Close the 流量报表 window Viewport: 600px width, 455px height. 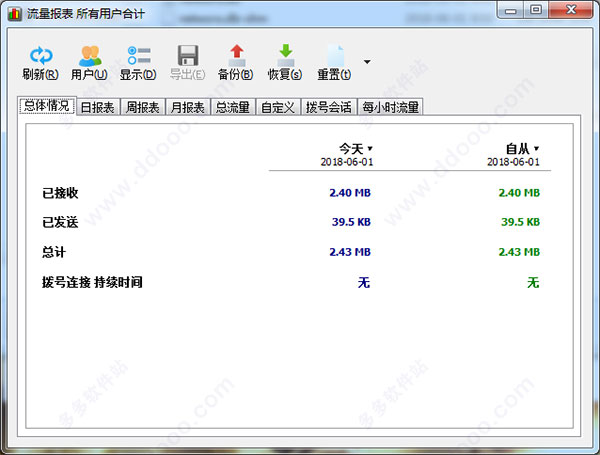(x=571, y=10)
